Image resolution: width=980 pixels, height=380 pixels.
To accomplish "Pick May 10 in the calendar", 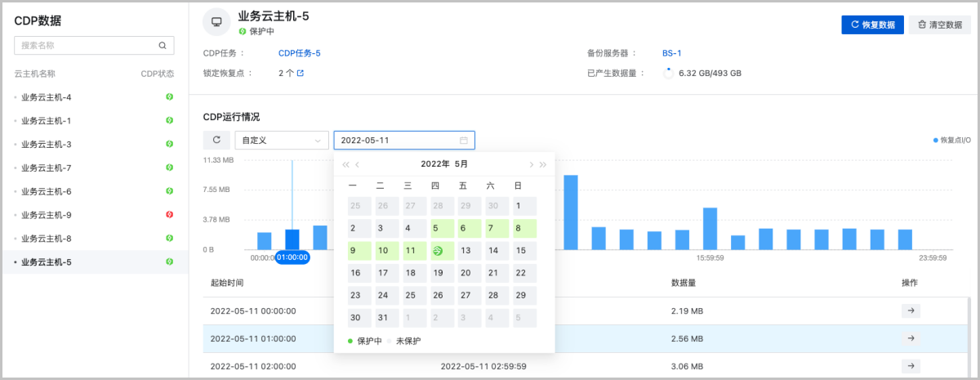I will click(382, 250).
